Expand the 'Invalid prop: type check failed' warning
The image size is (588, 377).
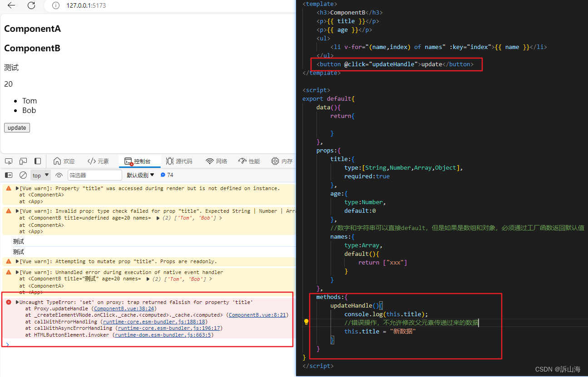17,211
